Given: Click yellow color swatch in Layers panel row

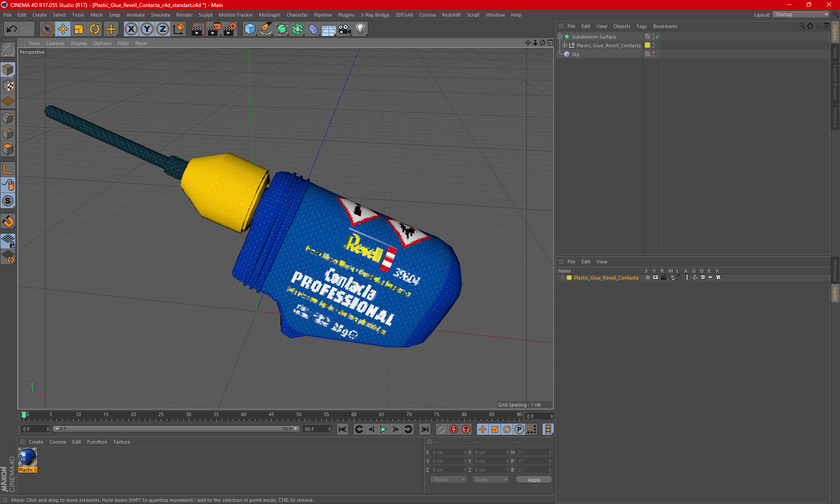Looking at the screenshot, I should click(x=569, y=278).
